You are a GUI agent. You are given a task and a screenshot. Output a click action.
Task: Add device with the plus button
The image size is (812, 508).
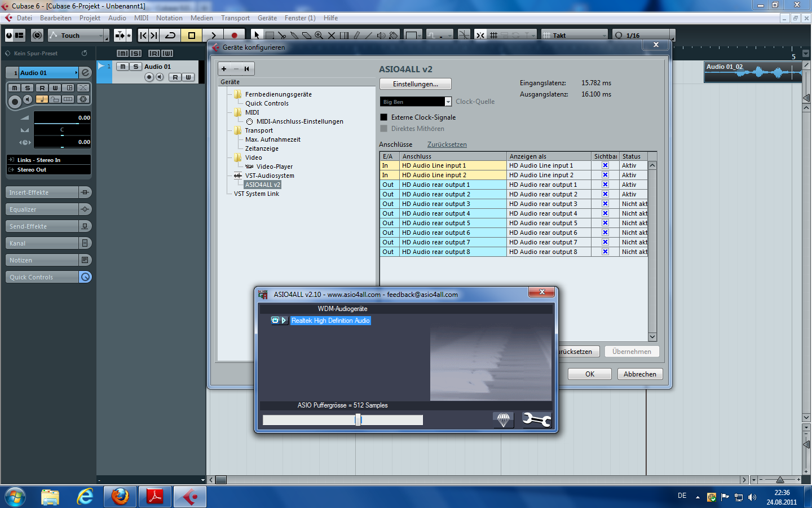pyautogui.click(x=224, y=69)
